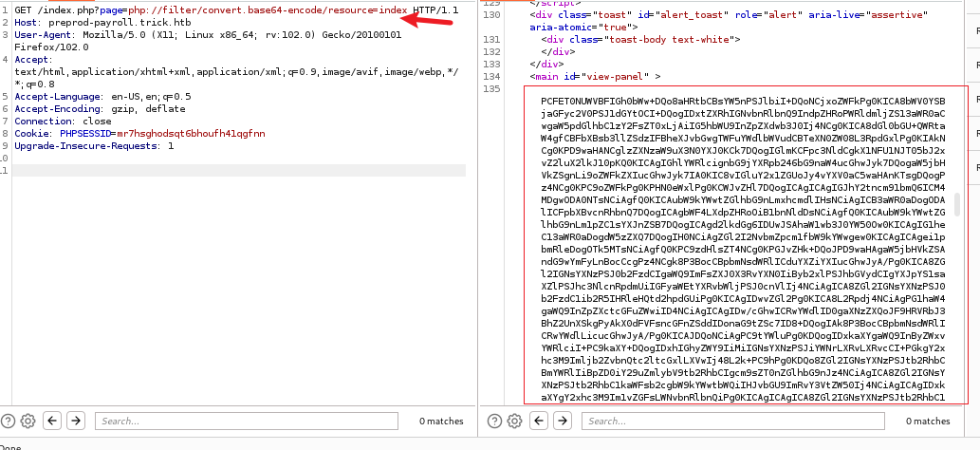
Task: Click the response pane vertical scrollbar thumb
Action: coord(956,205)
